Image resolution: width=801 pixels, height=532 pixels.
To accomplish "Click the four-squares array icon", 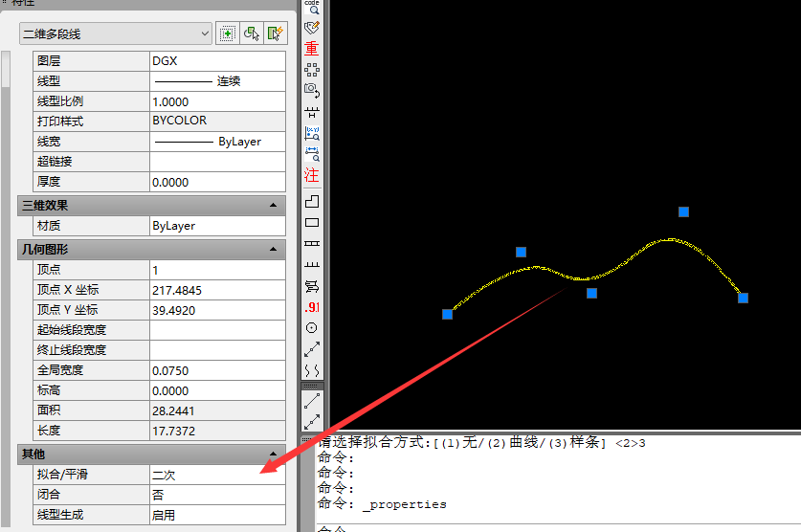I will click(x=312, y=70).
